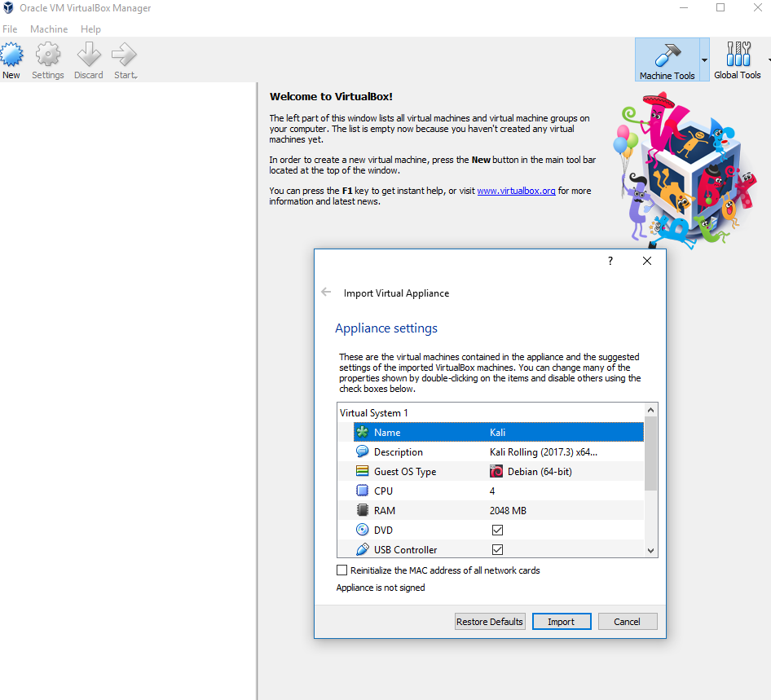Open the Machine menu

point(49,29)
